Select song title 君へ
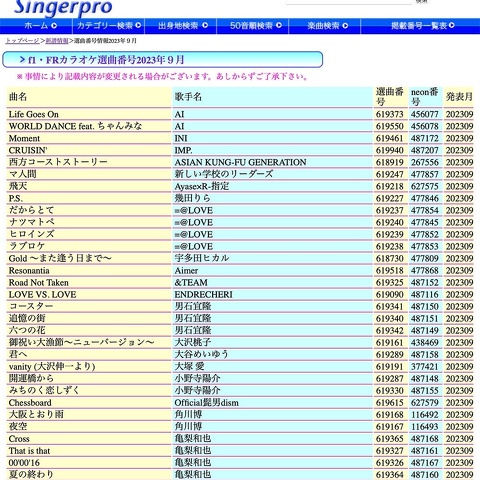The width and height of the screenshot is (480, 480). [18, 354]
